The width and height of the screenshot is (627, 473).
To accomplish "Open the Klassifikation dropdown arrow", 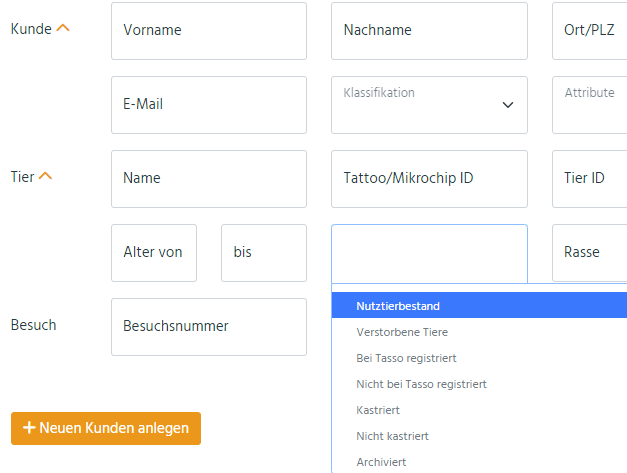I will (x=508, y=105).
